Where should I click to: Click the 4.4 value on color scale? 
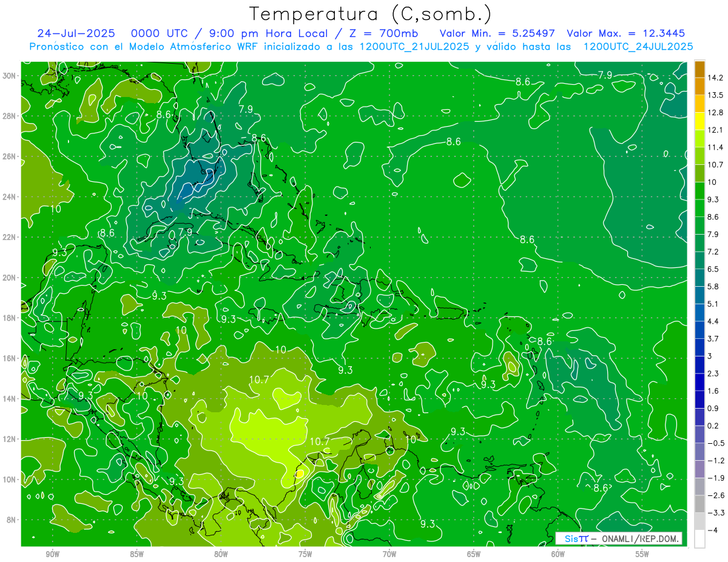tap(713, 321)
